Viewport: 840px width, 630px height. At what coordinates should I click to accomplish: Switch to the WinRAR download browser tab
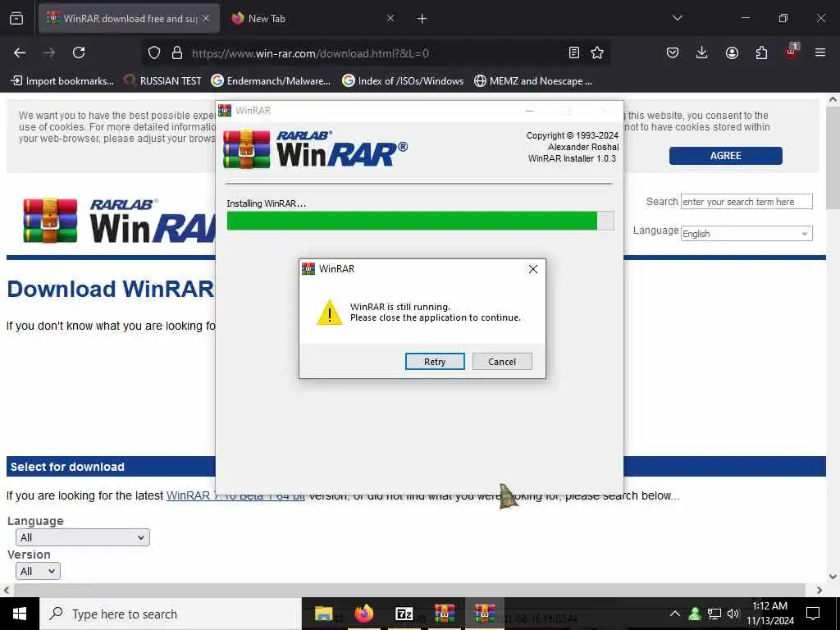click(129, 19)
